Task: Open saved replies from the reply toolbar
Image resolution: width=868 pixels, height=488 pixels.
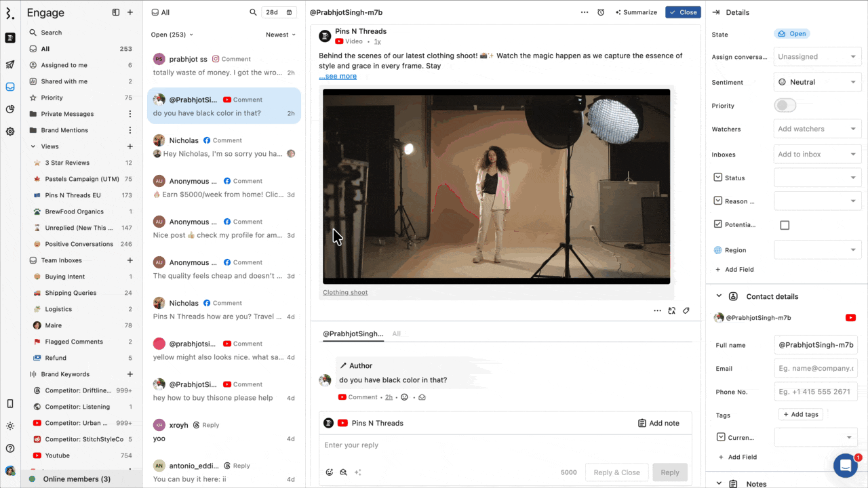Action: tap(343, 472)
